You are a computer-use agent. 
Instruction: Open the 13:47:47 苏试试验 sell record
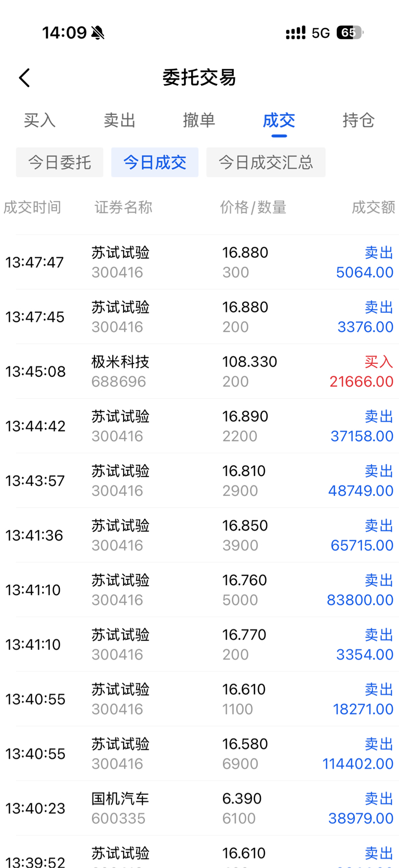199,262
